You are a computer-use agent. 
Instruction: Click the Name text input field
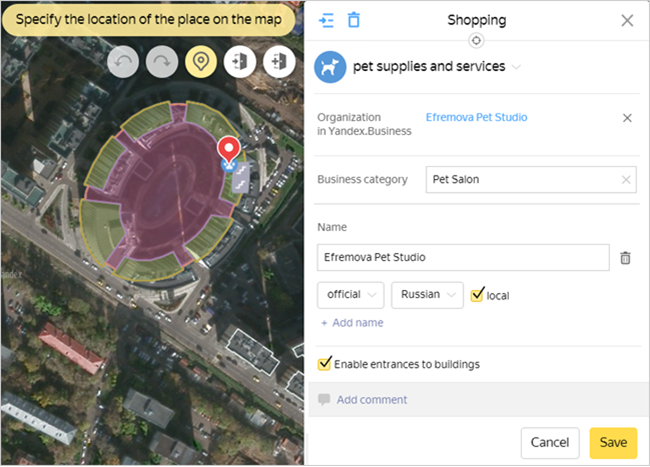(x=463, y=258)
